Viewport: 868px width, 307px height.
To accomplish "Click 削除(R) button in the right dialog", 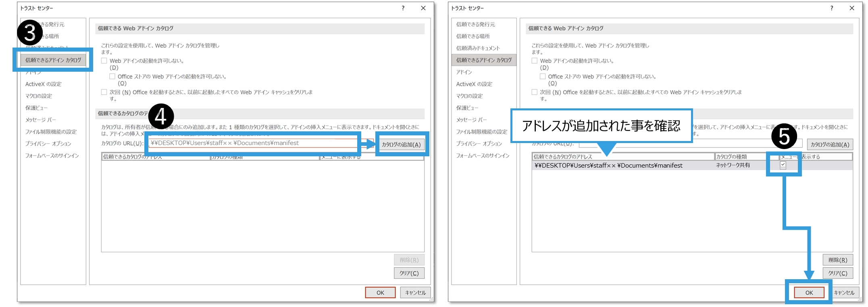I will click(x=837, y=260).
